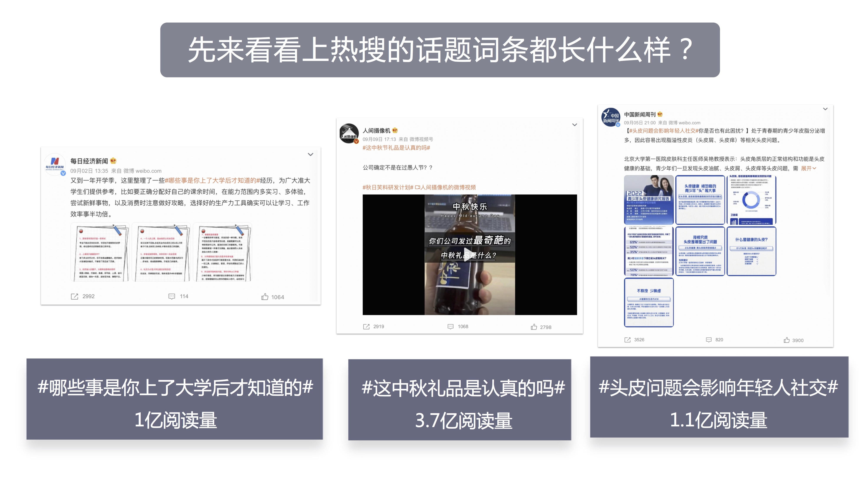Expand chevron menu on 每日经济新闻 post
868x488 pixels.
[311, 155]
